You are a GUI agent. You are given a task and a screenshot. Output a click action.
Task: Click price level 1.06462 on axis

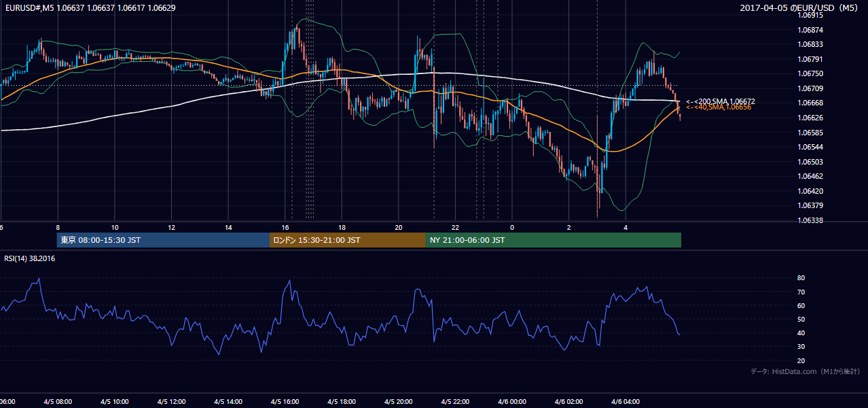810,176
